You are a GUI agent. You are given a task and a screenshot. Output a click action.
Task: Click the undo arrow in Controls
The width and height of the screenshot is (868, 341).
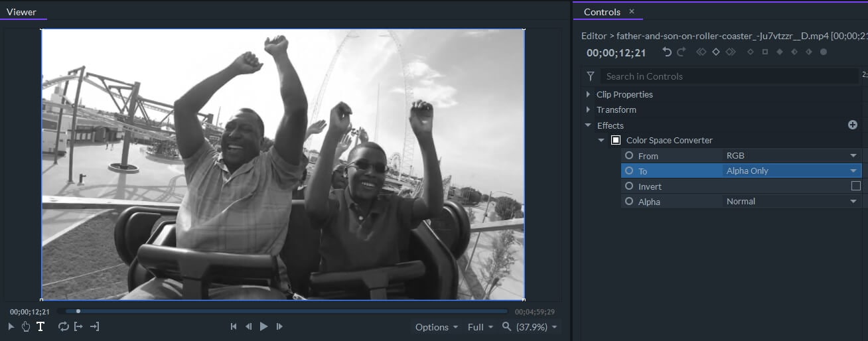tap(667, 52)
